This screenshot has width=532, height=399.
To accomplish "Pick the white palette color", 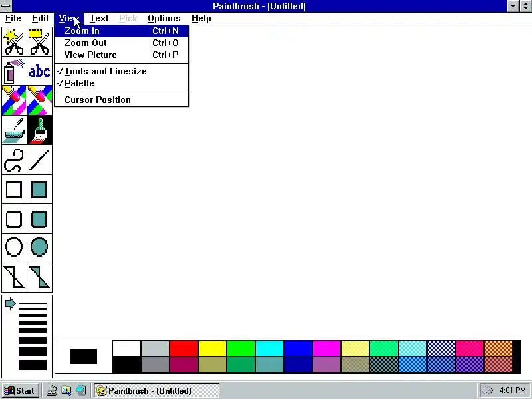I will coord(126,348).
